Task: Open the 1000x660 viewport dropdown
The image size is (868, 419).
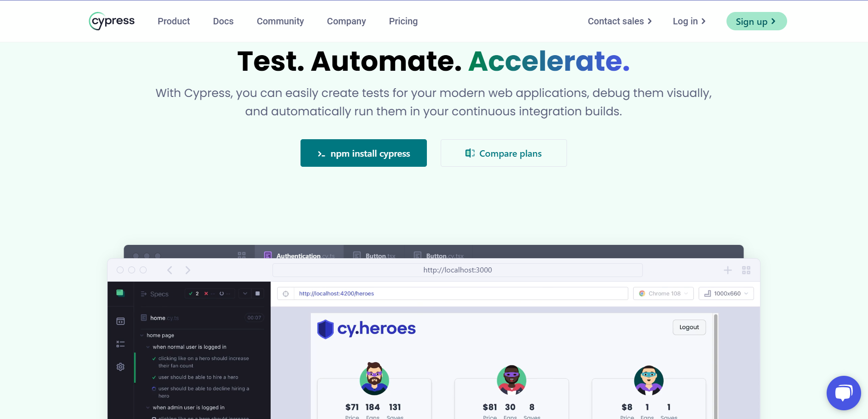Action: pyautogui.click(x=726, y=294)
